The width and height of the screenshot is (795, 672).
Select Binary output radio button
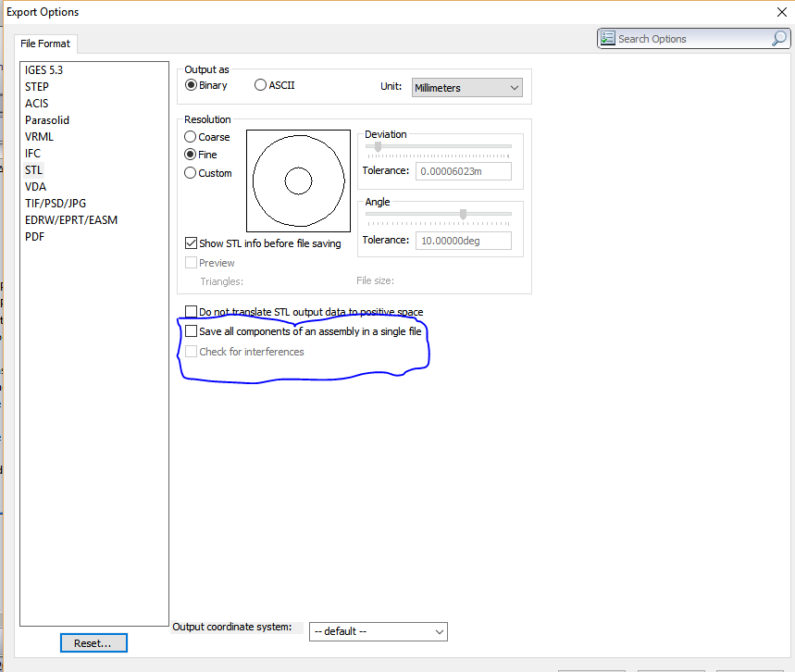click(x=192, y=85)
